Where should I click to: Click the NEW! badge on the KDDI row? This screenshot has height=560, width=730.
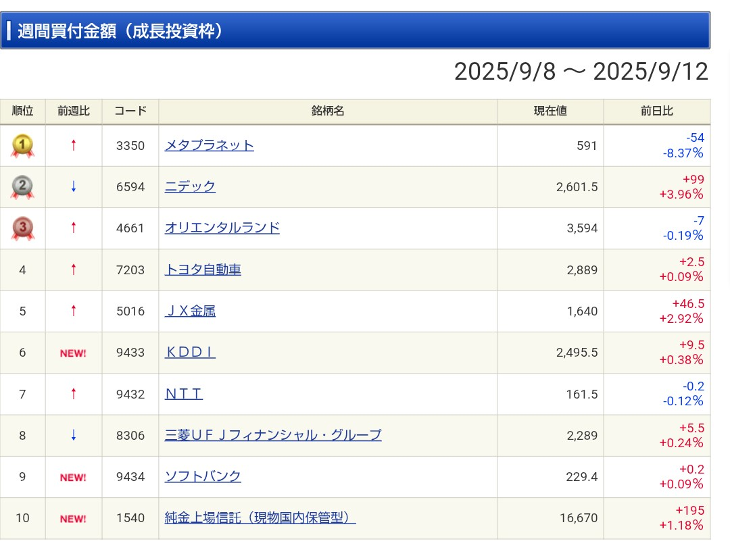click(72, 353)
